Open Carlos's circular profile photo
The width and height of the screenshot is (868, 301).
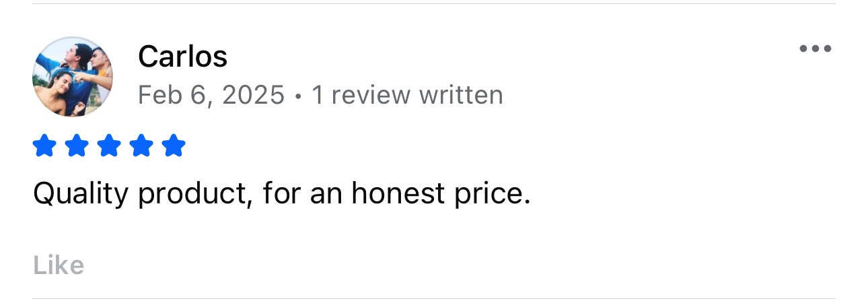[x=73, y=77]
